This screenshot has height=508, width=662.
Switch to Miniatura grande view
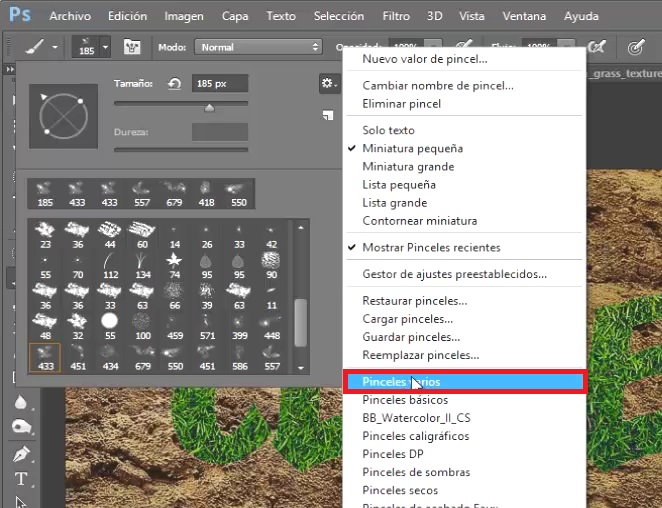(x=408, y=166)
